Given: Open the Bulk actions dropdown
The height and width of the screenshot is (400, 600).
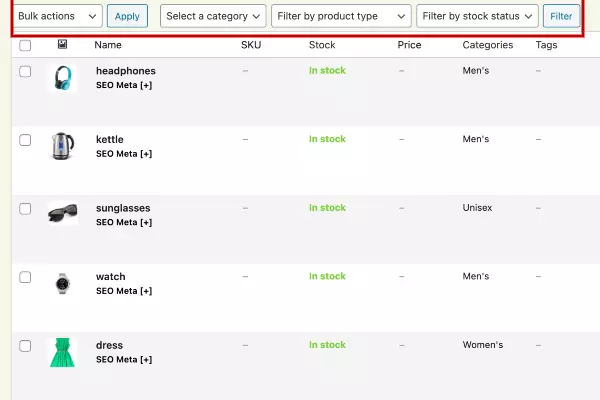Looking at the screenshot, I should click(x=57, y=16).
